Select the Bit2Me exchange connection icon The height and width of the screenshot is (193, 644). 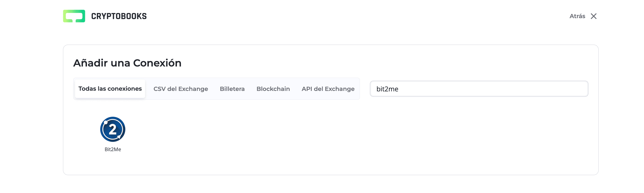click(x=113, y=129)
